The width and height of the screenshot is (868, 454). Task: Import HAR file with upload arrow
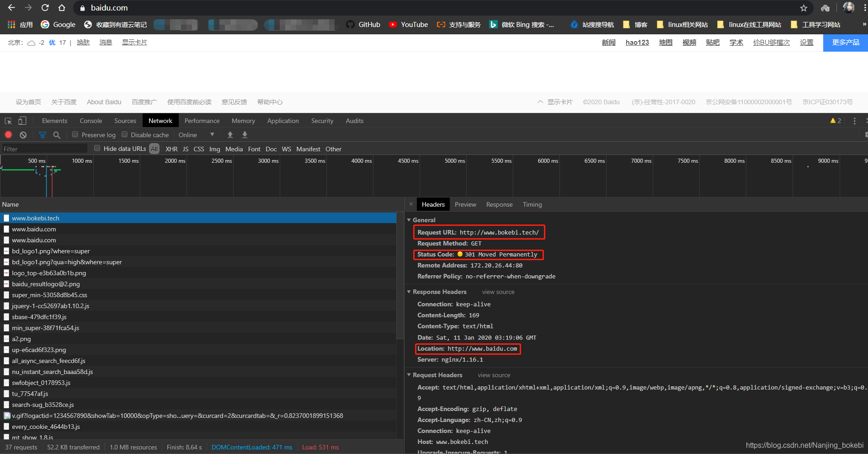click(230, 135)
